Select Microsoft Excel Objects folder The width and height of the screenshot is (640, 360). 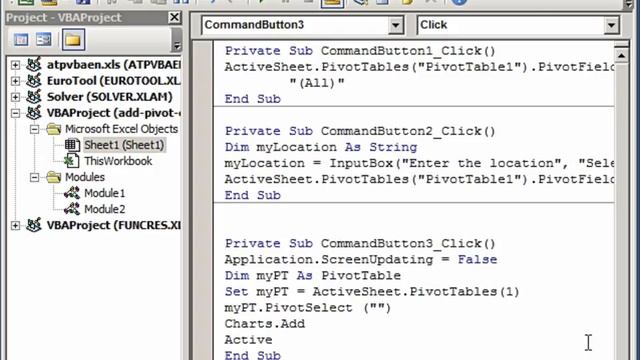click(121, 129)
